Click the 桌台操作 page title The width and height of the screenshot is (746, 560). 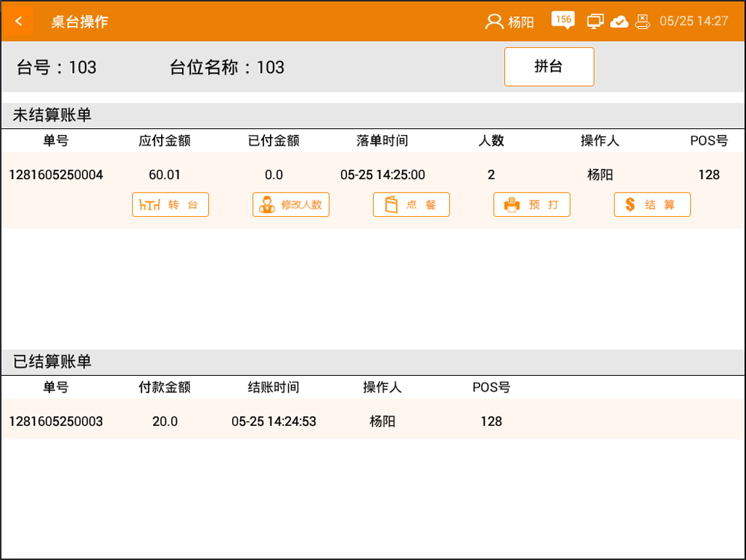click(x=80, y=22)
